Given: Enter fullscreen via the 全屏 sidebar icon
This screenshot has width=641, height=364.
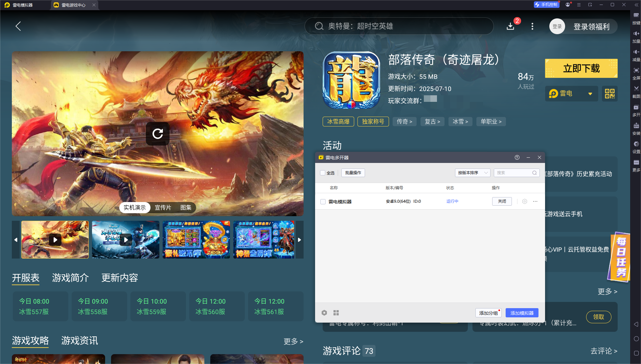Looking at the screenshot, I should point(636,74).
